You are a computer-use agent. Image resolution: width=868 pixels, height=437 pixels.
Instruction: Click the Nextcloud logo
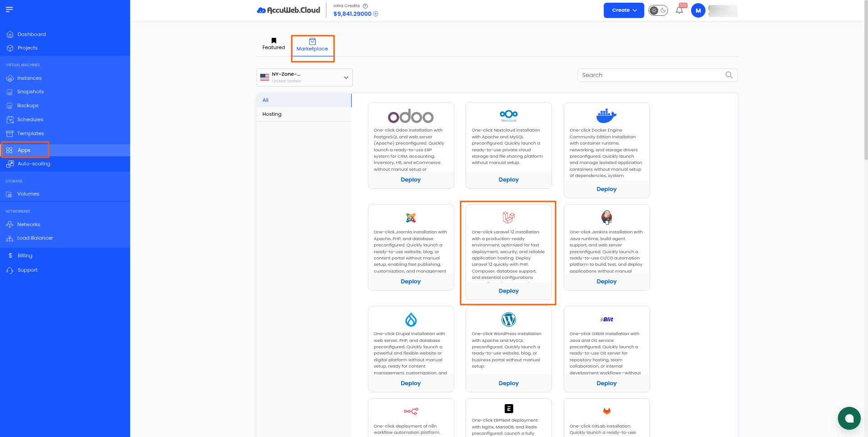point(509,116)
